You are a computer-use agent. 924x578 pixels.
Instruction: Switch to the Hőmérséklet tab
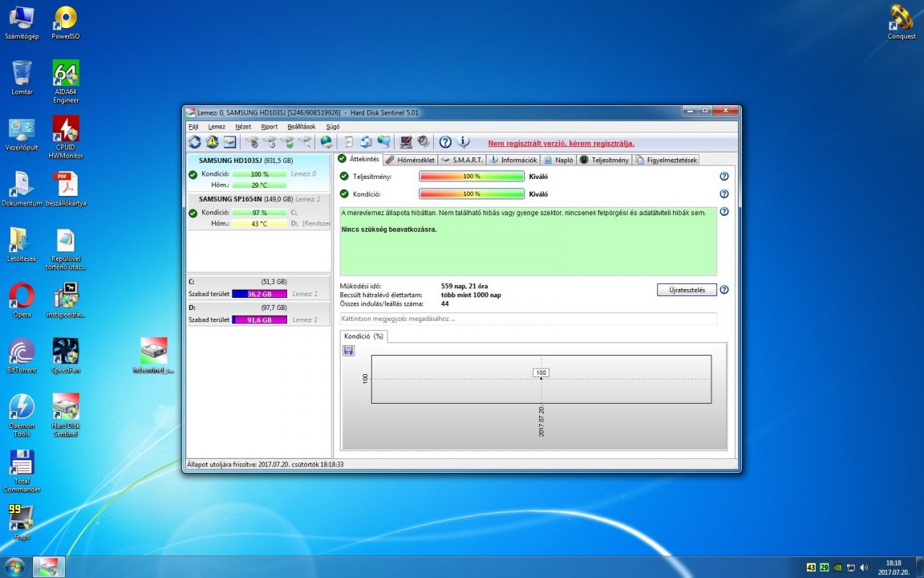pyautogui.click(x=410, y=160)
